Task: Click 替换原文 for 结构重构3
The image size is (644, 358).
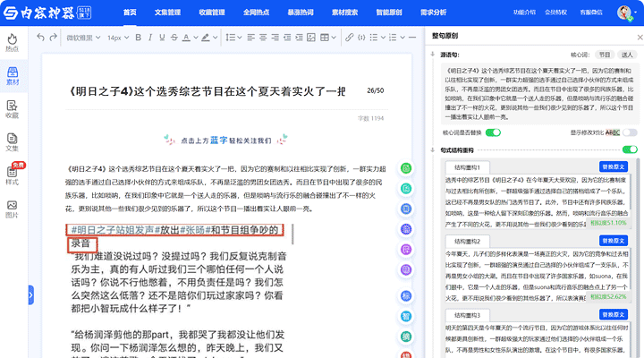Action: tap(614, 314)
